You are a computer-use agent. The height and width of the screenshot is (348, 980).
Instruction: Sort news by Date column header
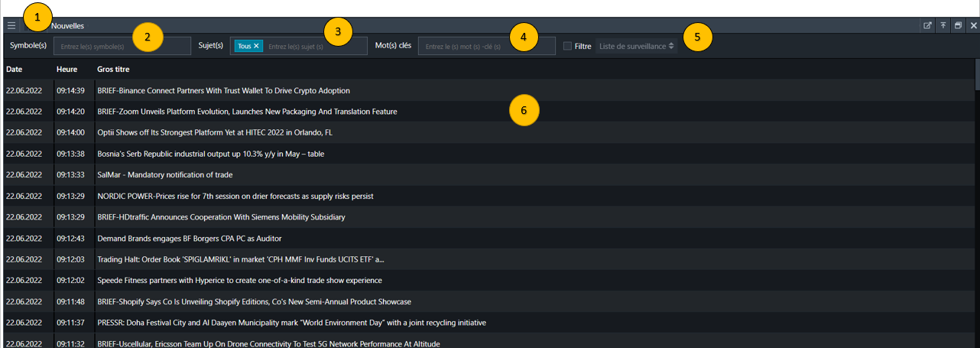[x=15, y=70]
